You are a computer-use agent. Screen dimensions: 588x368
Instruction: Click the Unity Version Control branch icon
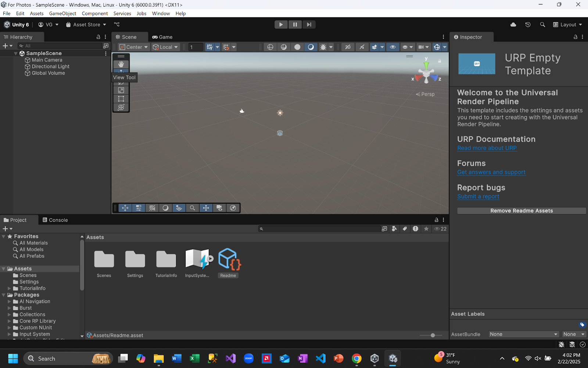[117, 24]
